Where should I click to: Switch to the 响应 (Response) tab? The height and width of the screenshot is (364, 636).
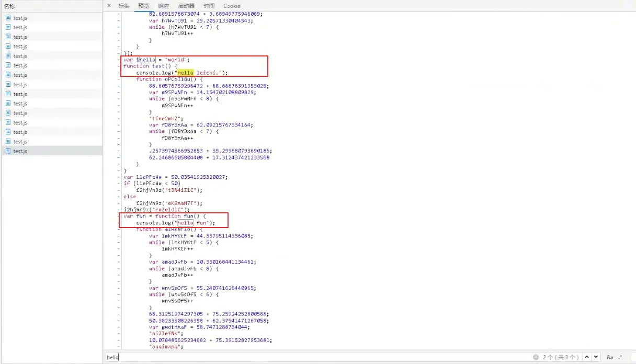point(164,6)
